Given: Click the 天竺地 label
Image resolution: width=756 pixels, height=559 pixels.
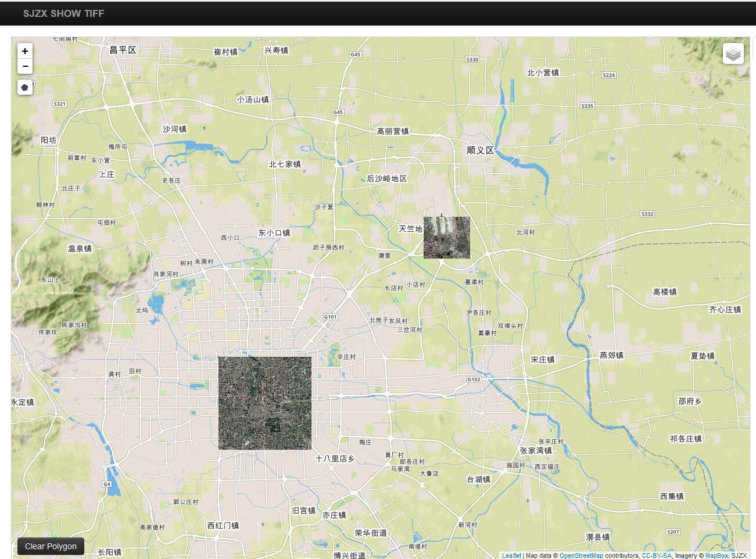Looking at the screenshot, I should 410,229.
